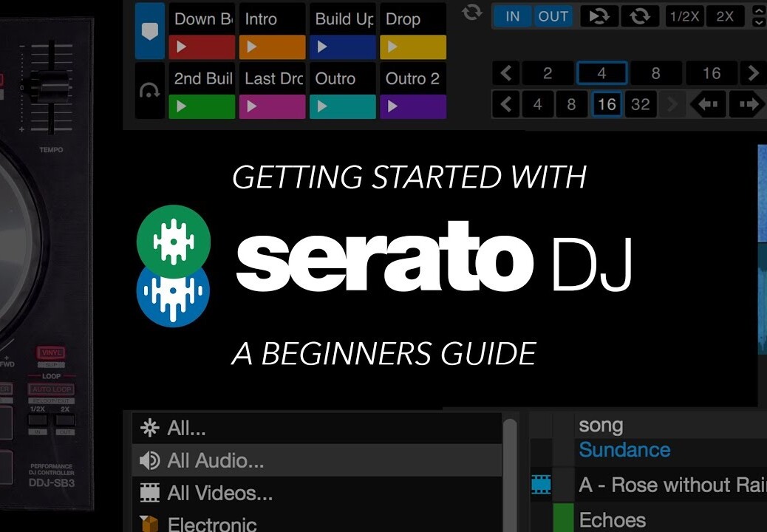Viewport: 767px width, 532px height.
Task: Click the film strip icon beside All Videos...
Action: (x=149, y=493)
